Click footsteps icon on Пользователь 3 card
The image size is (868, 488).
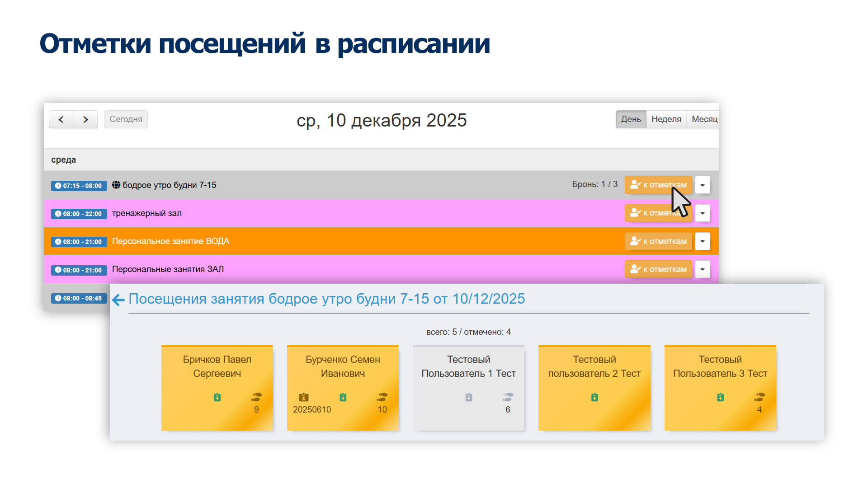[x=759, y=397]
